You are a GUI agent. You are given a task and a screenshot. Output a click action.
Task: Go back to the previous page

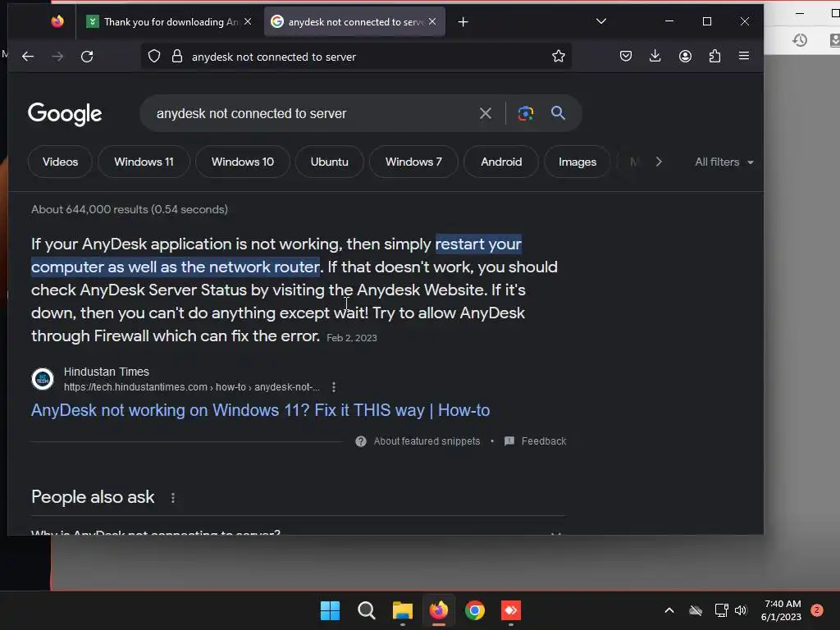point(28,57)
